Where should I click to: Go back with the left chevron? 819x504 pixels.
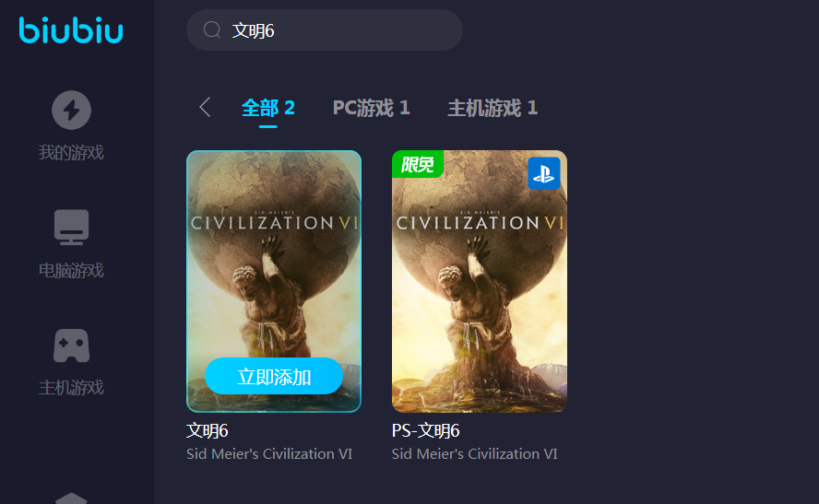205,107
